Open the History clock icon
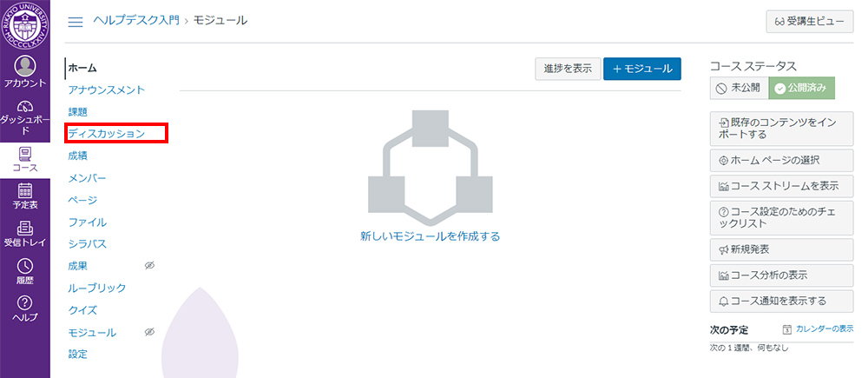 (25, 268)
